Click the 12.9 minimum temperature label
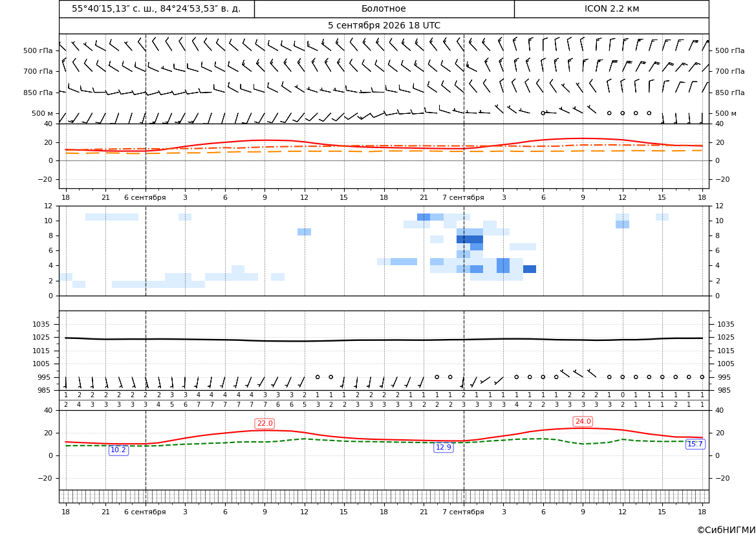The height and width of the screenshot is (535, 756). click(x=444, y=447)
